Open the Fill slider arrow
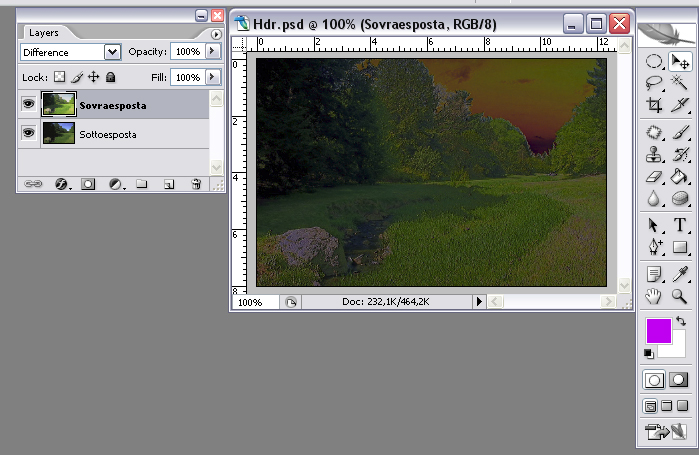Viewport: 699px width, 455px height. pos(212,77)
